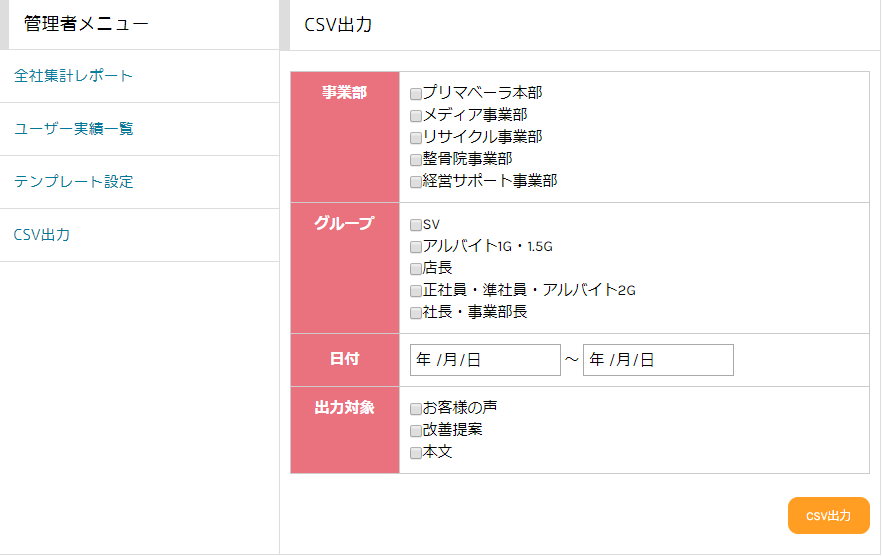Screen dimensions: 882x556
Task: Tick the アルバイト1G・1.5G checkbox
Action: (x=416, y=247)
